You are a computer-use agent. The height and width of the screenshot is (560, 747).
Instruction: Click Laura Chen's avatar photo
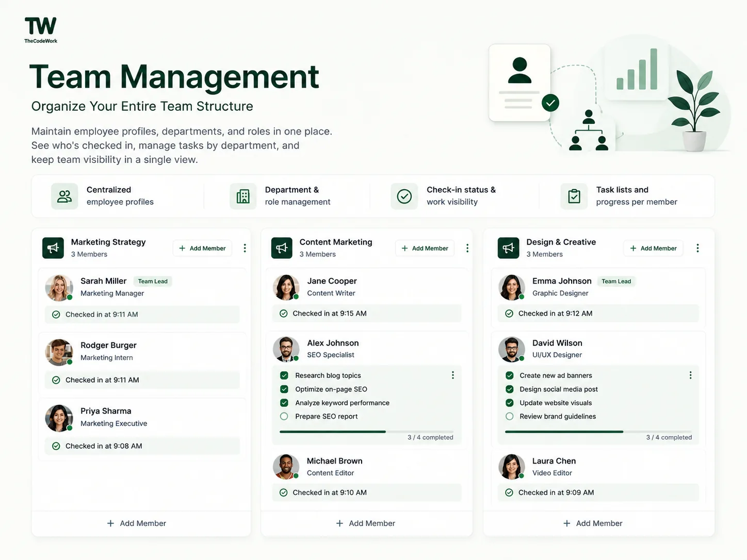[512, 467]
